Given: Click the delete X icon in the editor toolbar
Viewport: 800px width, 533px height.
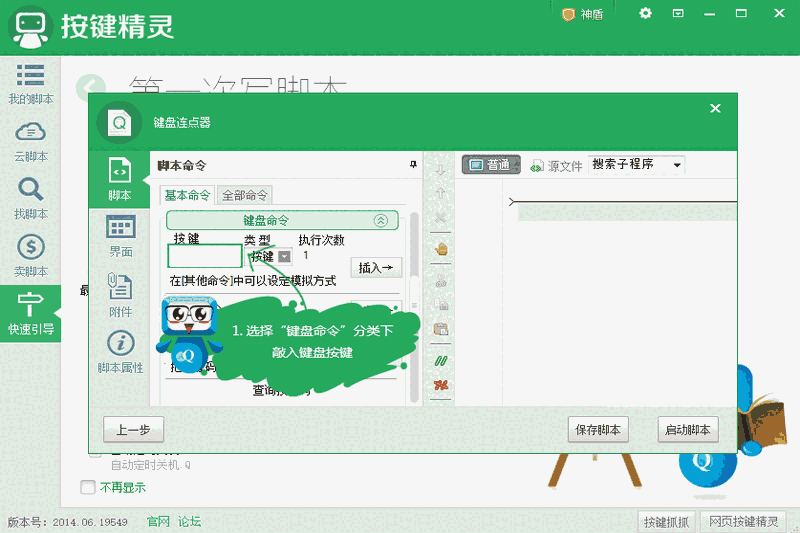Looking at the screenshot, I should coord(441,218).
